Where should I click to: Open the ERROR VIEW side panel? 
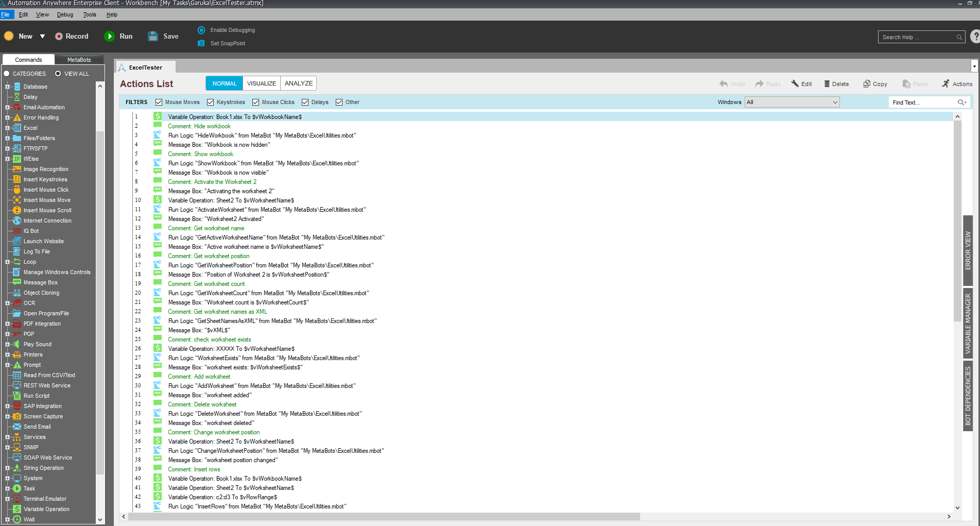tap(968, 250)
